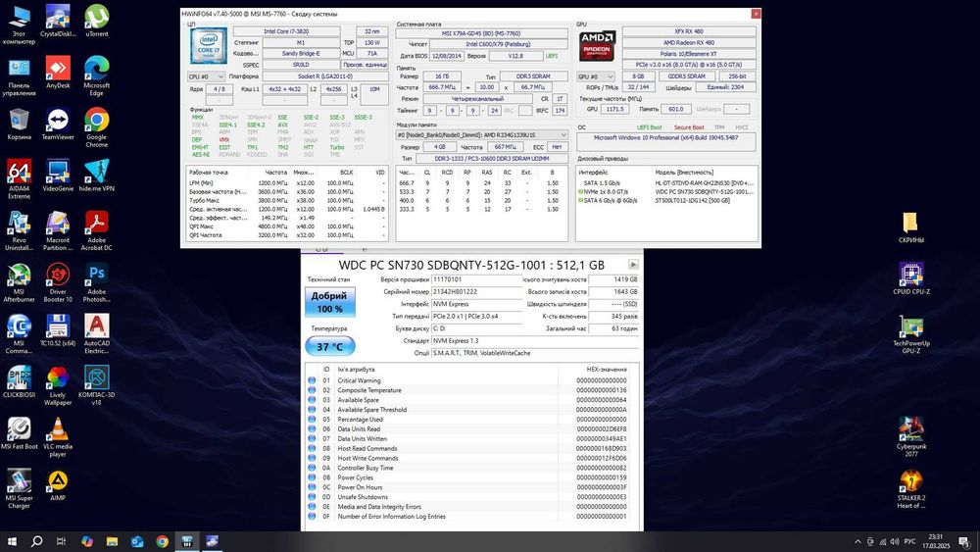Open the memory module selector dropdown
This screenshot has height=552, width=980.
click(482, 134)
